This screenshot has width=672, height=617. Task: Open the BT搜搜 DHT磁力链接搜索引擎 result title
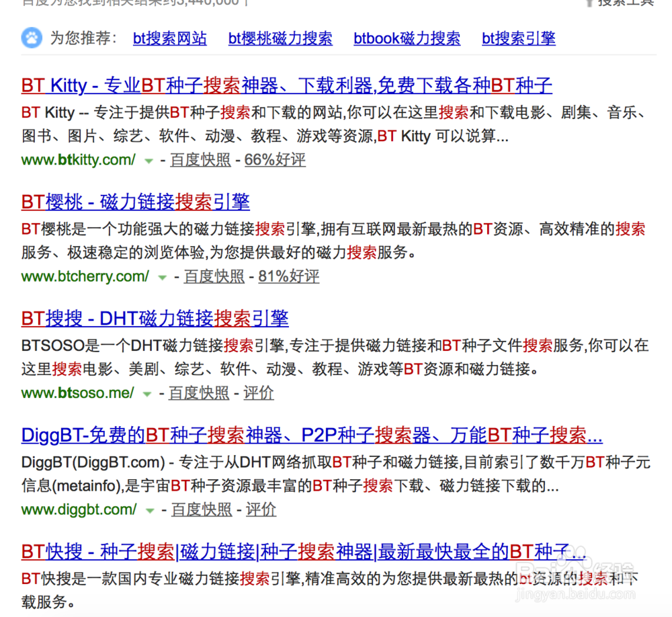coord(155,319)
